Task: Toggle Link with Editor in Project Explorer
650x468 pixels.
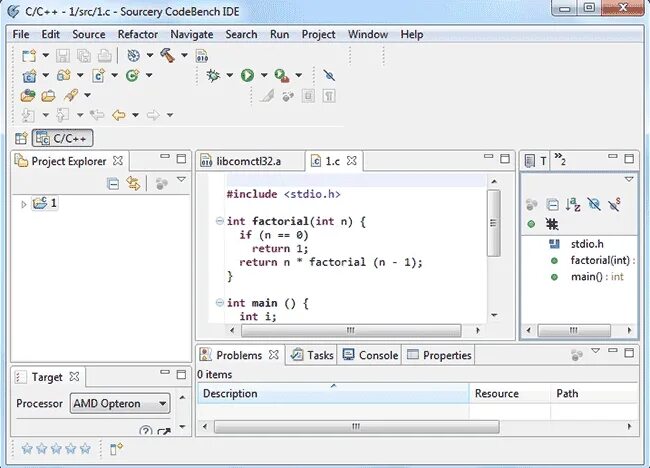Action: [x=133, y=183]
